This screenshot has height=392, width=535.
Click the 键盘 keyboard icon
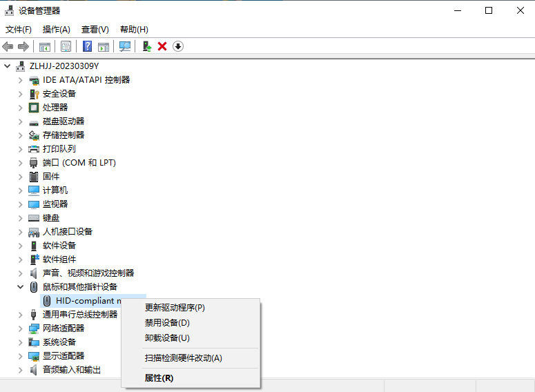[34, 218]
